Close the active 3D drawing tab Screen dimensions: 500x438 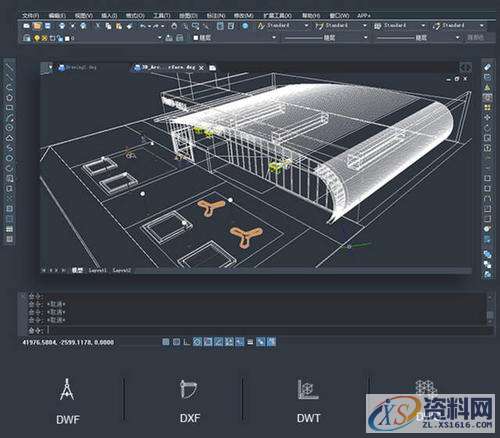[201, 68]
